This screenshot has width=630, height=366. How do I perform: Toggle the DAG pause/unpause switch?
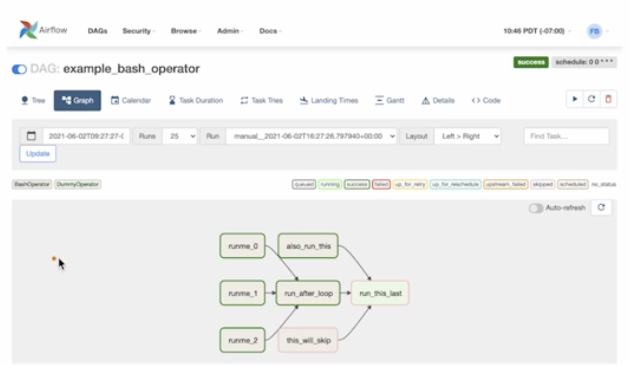coord(19,69)
